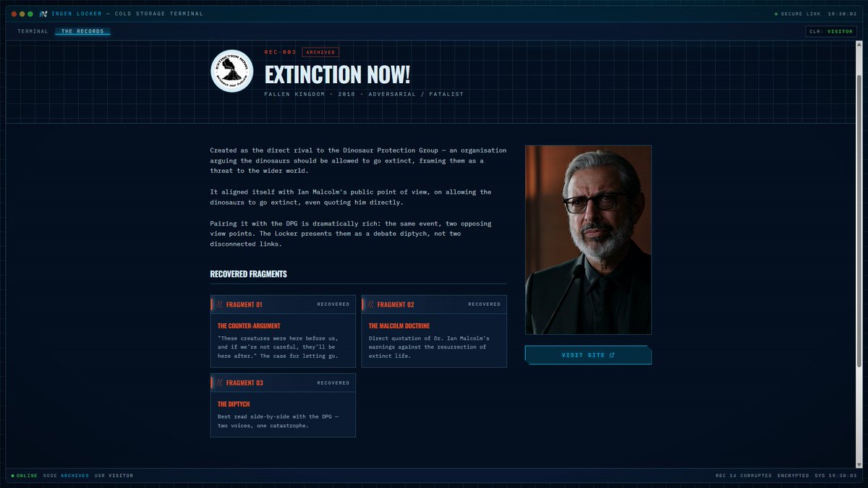868x488 pixels.
Task: Click the "Fallen Kingdom · 2018" subtitle line
Action: coord(364,94)
